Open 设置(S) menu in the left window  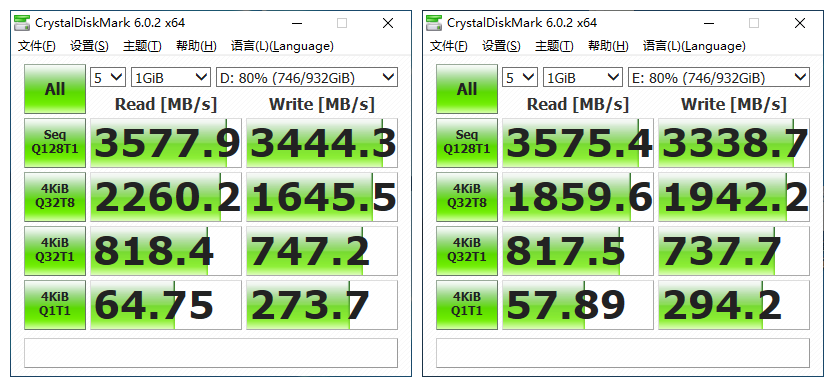(89, 46)
